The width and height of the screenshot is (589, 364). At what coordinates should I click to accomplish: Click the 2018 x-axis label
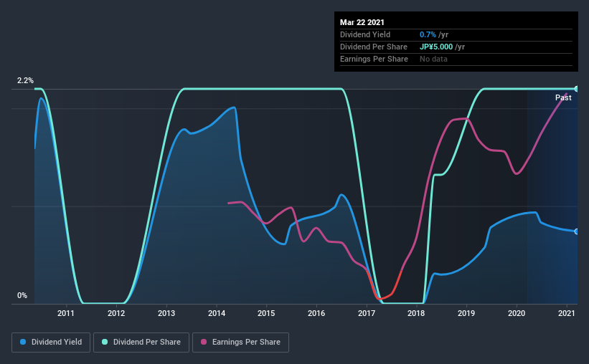point(416,313)
